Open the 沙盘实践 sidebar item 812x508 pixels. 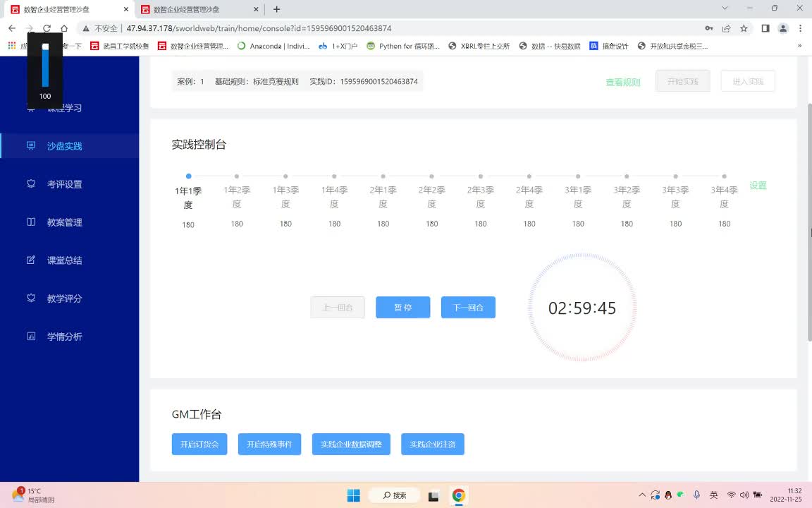[x=69, y=145]
